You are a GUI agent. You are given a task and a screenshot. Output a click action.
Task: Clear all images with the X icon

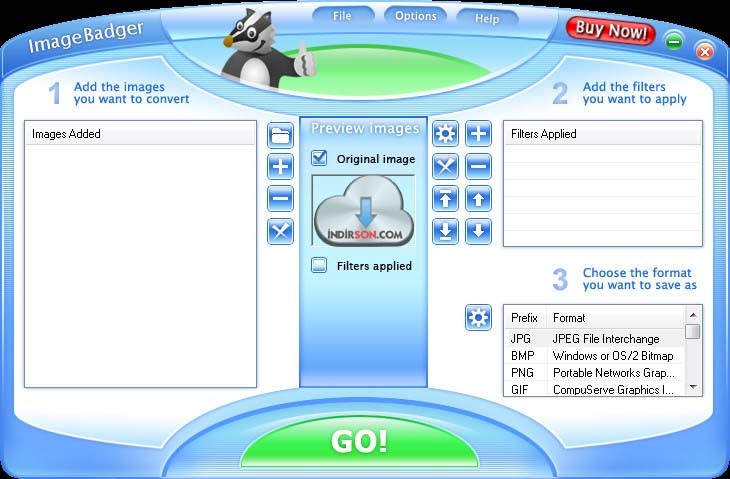pyautogui.click(x=280, y=231)
